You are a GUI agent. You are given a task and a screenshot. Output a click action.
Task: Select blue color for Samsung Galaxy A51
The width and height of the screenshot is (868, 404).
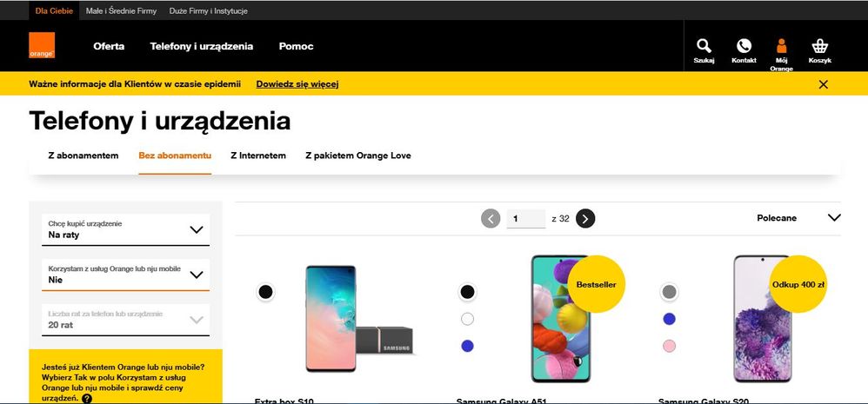click(x=467, y=346)
